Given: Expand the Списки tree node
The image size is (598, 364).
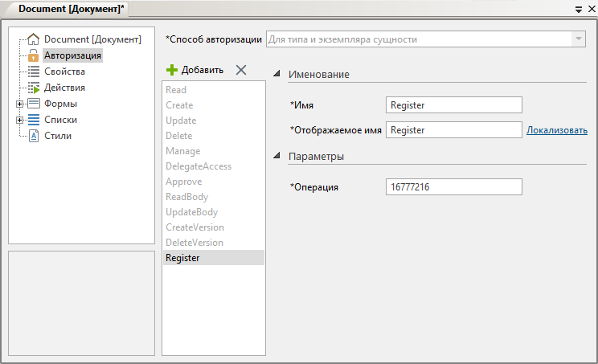Looking at the screenshot, I should coord(18,120).
